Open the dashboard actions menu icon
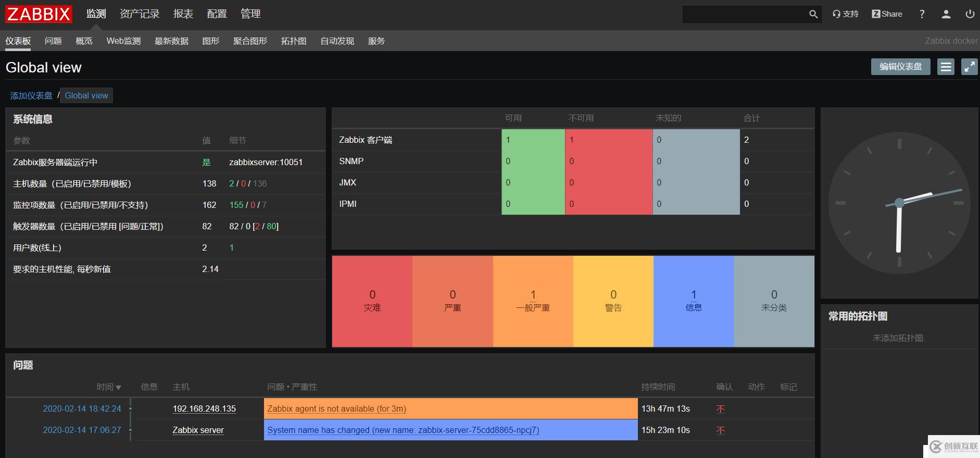 pyautogui.click(x=946, y=67)
